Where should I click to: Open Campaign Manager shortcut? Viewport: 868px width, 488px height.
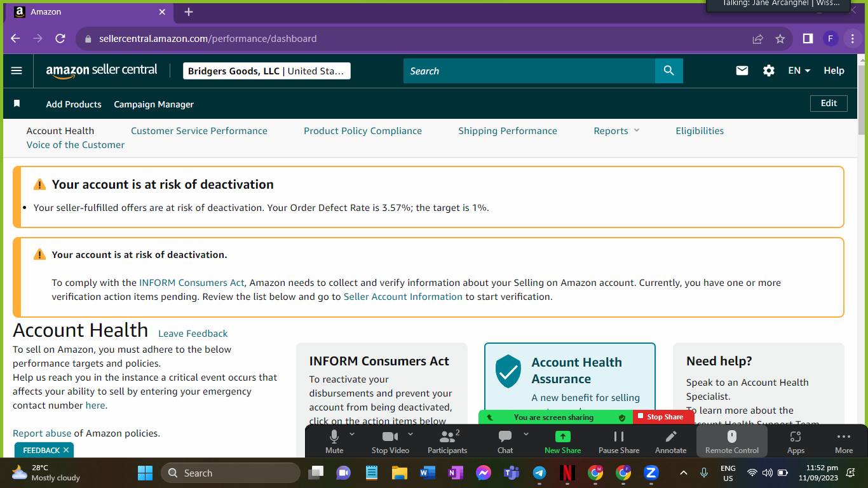pyautogui.click(x=154, y=104)
